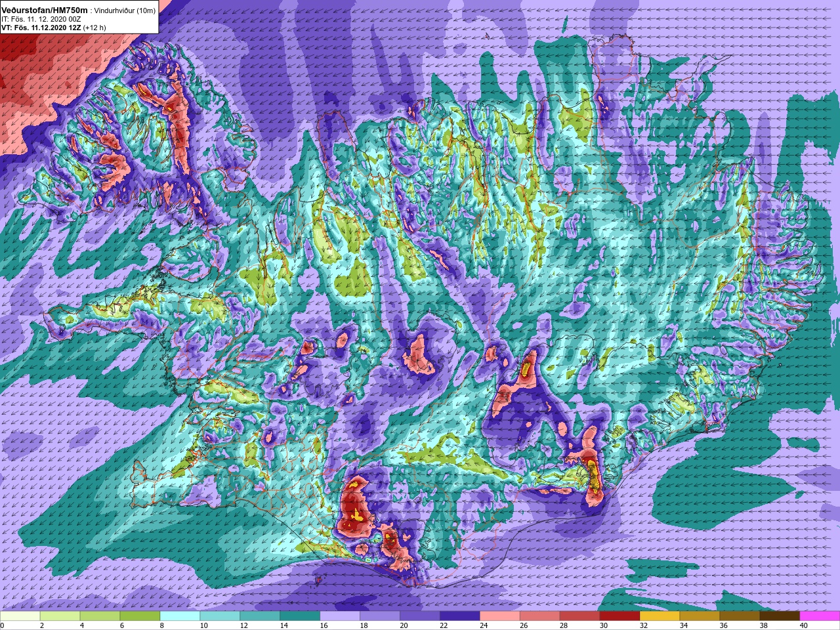Select the 8–10 pale cyan legend swatch
The height and width of the screenshot is (630, 840).
click(x=180, y=616)
